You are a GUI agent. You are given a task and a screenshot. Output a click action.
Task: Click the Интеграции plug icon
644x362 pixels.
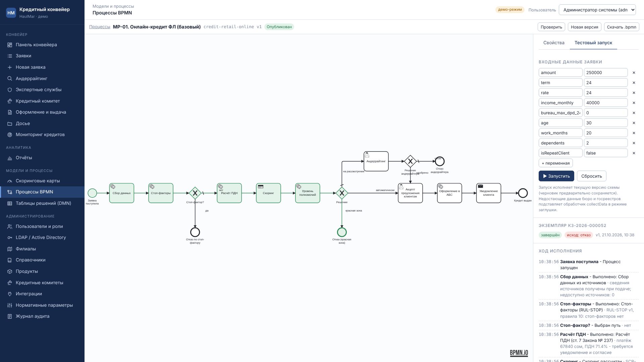pyautogui.click(x=10, y=294)
